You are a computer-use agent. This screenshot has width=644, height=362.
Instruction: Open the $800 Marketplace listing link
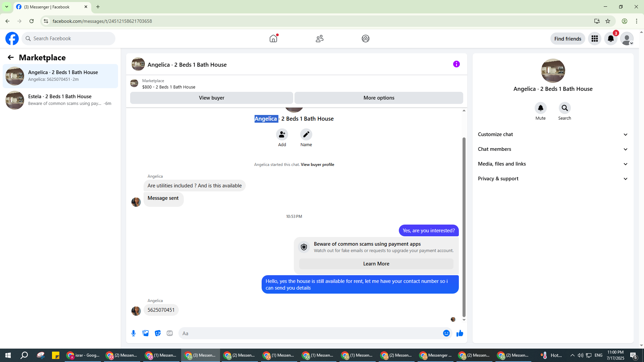[x=169, y=87]
